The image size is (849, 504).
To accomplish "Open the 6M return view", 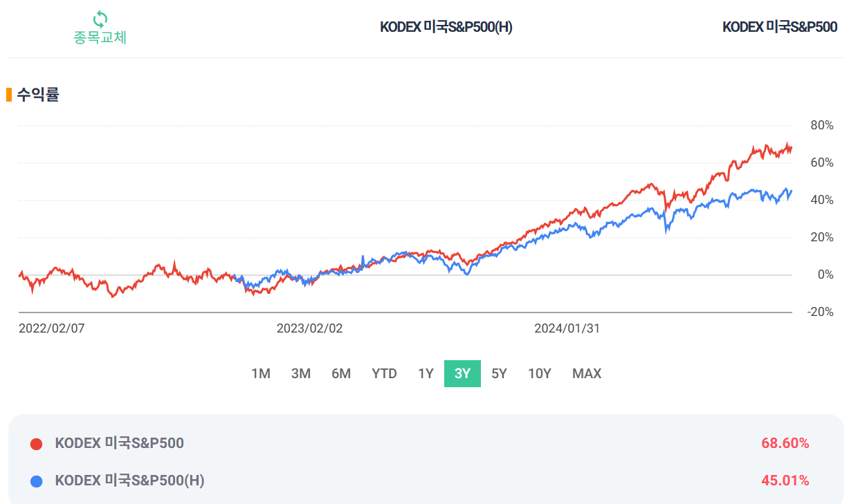I will point(341,373).
